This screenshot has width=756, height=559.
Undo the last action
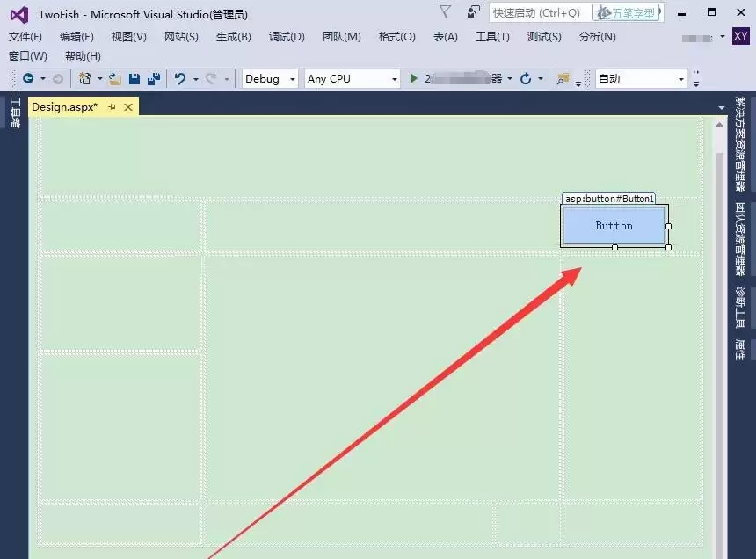[x=180, y=78]
